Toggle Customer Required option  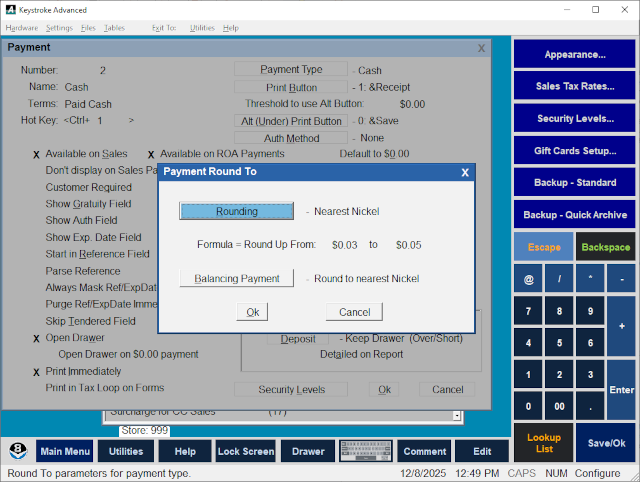click(89, 187)
